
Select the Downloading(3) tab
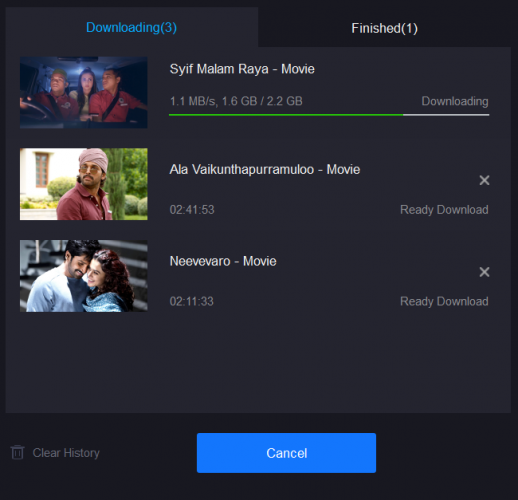click(x=131, y=27)
